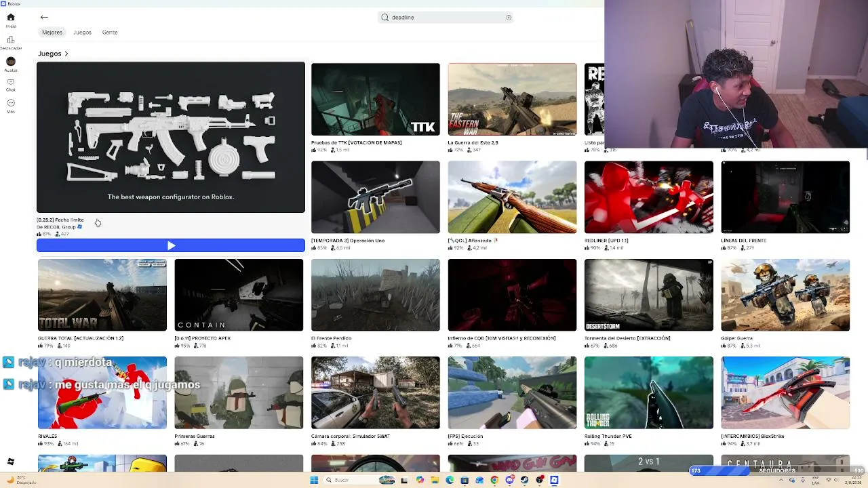Click "Tormenta del Desierto [EXTRACCIÓN]" title

[x=627, y=338]
